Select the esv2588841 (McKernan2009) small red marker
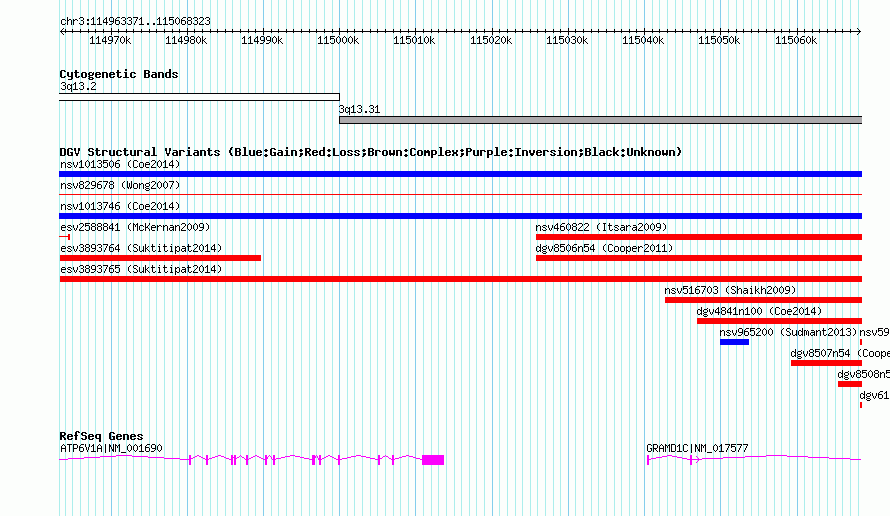The height and width of the screenshot is (516, 890). coord(65,237)
